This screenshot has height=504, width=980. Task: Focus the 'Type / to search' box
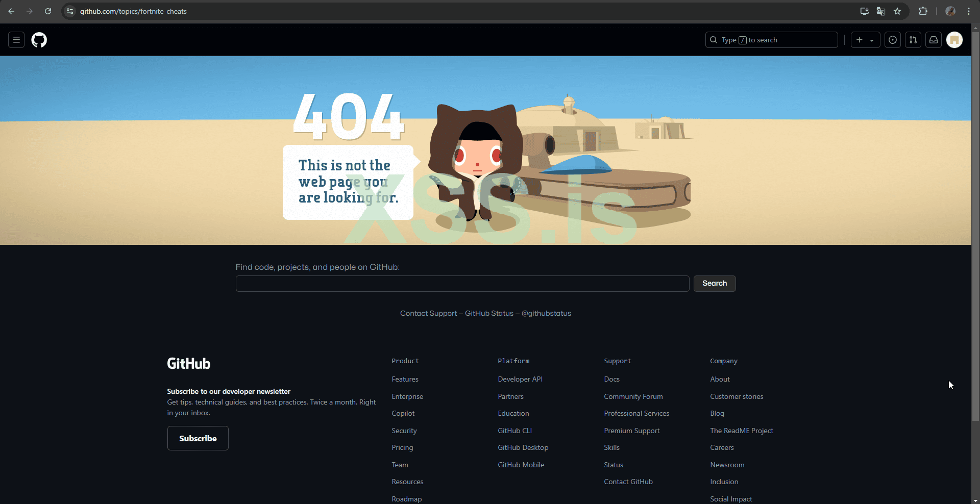(771, 40)
